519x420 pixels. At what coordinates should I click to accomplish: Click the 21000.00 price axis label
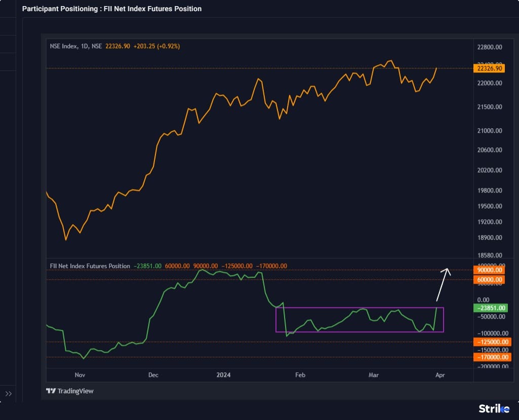(490, 131)
